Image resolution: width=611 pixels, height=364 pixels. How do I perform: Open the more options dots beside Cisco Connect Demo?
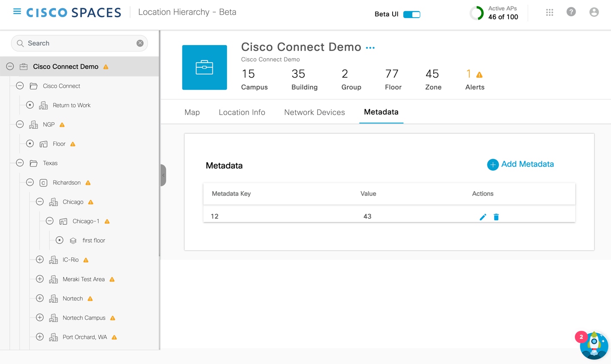[370, 48]
